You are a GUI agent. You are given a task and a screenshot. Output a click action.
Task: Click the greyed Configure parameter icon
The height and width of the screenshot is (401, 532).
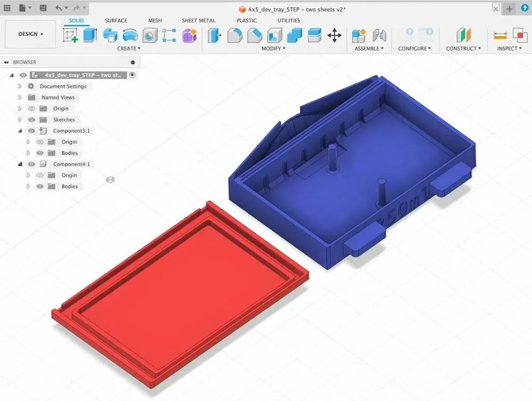[409, 34]
